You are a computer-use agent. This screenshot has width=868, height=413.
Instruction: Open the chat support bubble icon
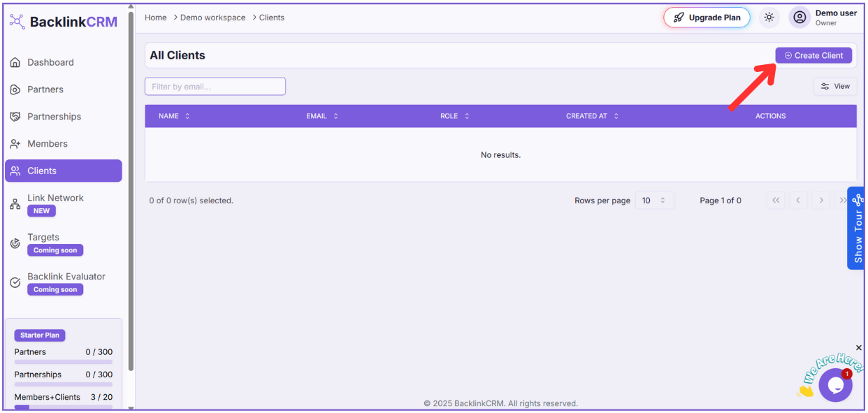coord(835,385)
